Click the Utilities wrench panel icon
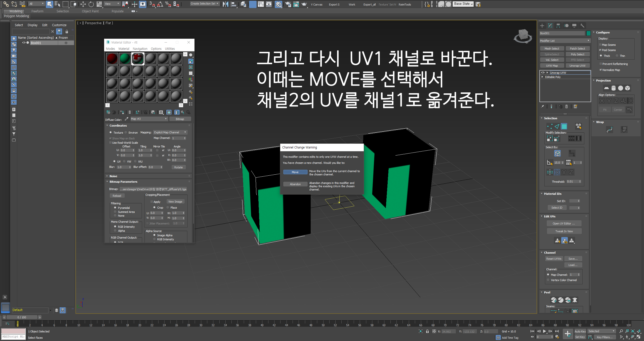The width and height of the screenshot is (644, 341). [x=582, y=25]
